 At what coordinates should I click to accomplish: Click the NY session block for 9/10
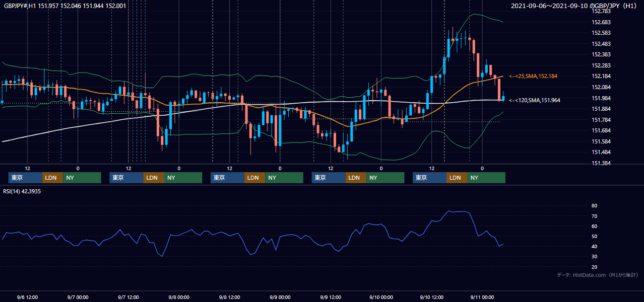[x=486, y=178]
